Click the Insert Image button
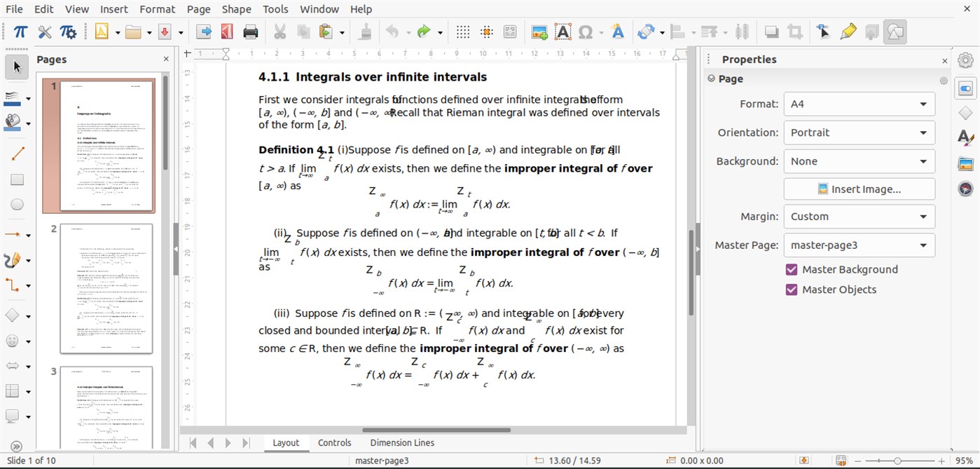 click(x=859, y=189)
